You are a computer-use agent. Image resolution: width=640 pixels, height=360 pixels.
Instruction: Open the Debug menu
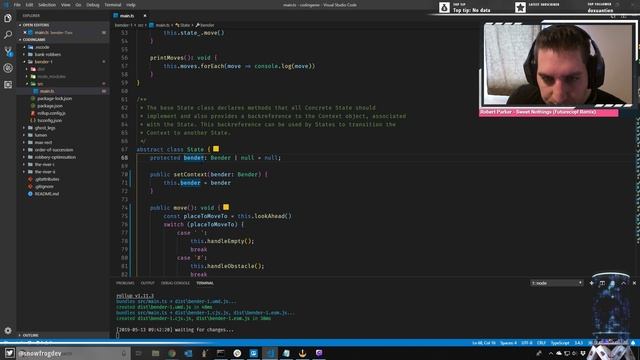pyautogui.click(x=93, y=5)
